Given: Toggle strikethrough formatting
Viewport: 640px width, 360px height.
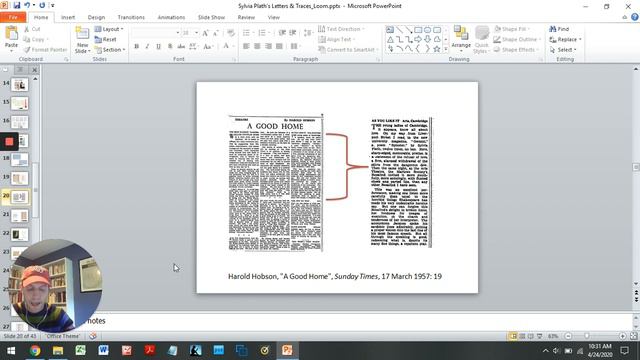Looking at the screenshot, I should click(x=181, y=46).
